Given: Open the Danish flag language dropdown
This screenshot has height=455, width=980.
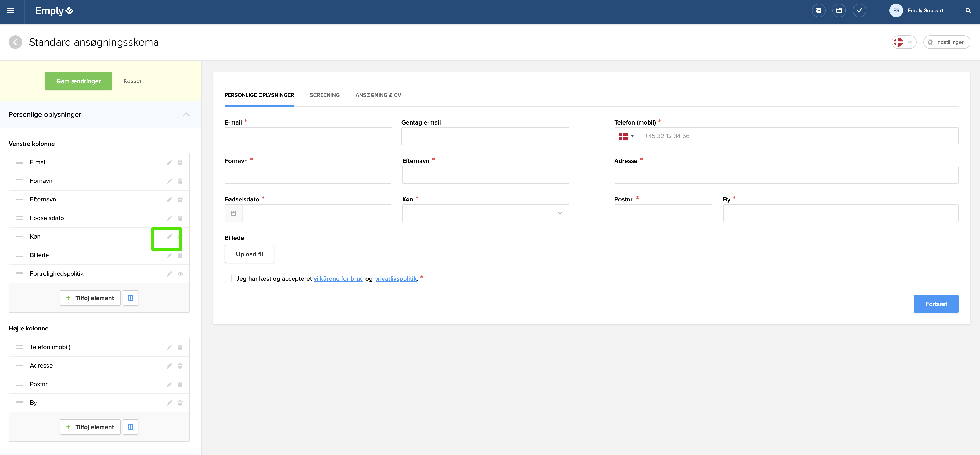Looking at the screenshot, I should tap(903, 42).
